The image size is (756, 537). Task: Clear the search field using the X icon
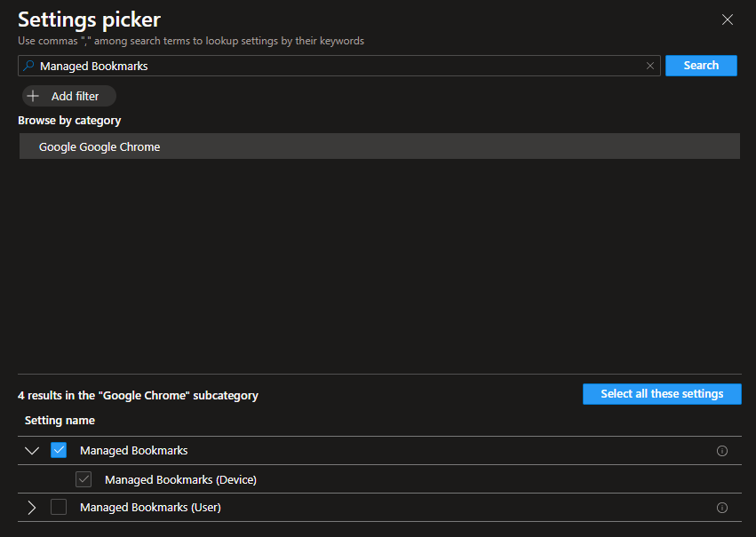coord(649,65)
